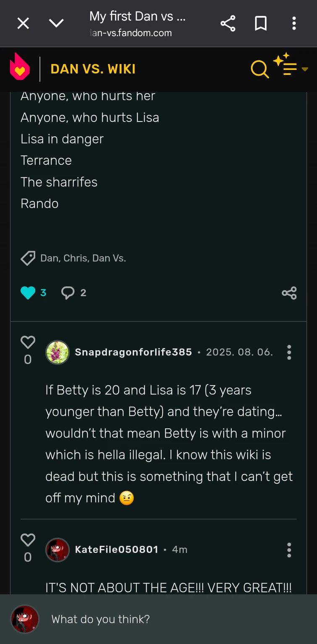Open the tag icon beside Dan, Chris

28,258
